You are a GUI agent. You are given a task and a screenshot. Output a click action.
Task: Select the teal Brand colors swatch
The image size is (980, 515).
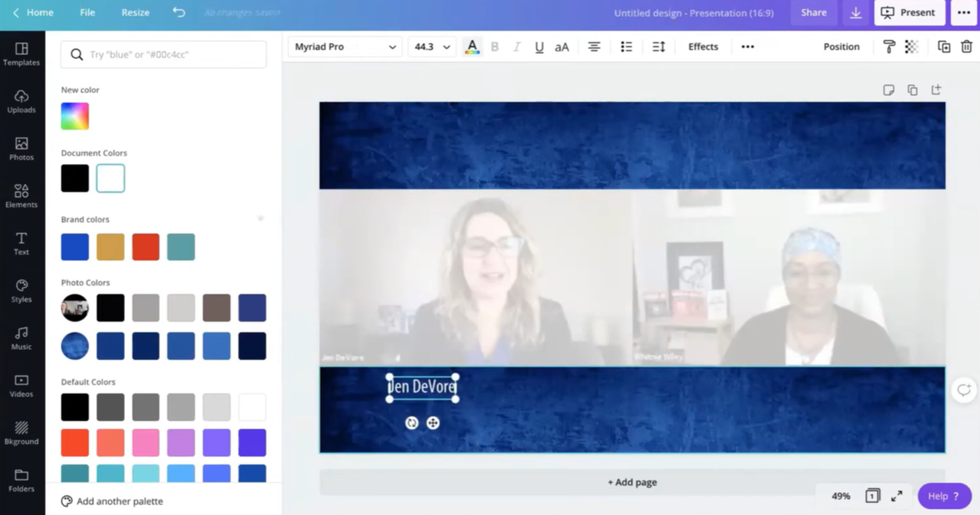(x=181, y=247)
